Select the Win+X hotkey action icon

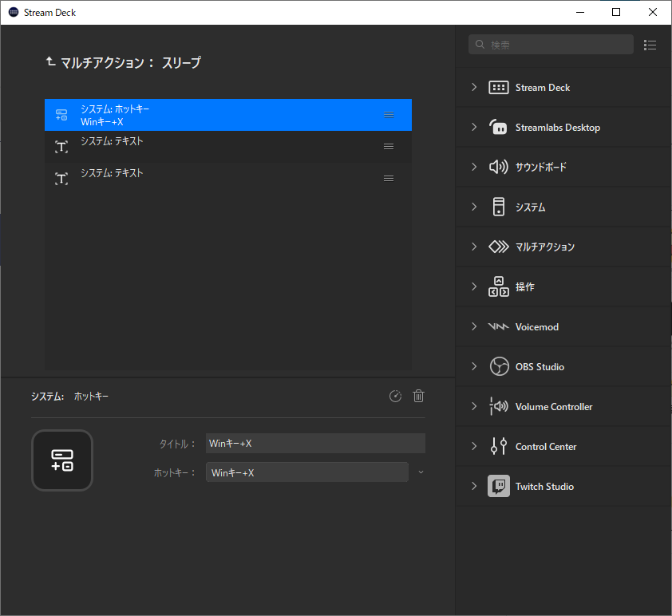[61, 115]
